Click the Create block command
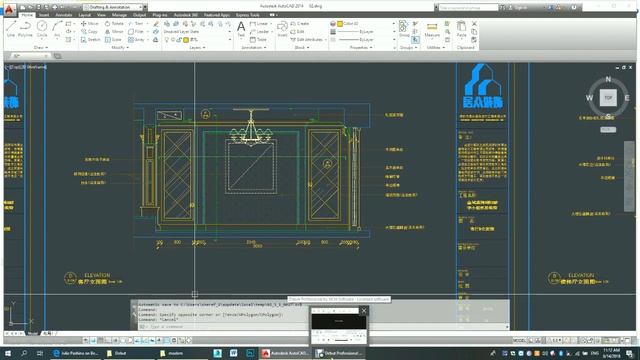 pyautogui.click(x=300, y=24)
